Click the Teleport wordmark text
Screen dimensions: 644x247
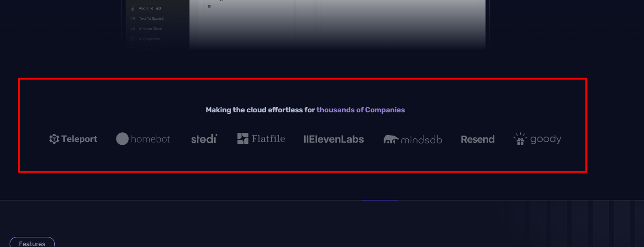pyautogui.click(x=79, y=139)
